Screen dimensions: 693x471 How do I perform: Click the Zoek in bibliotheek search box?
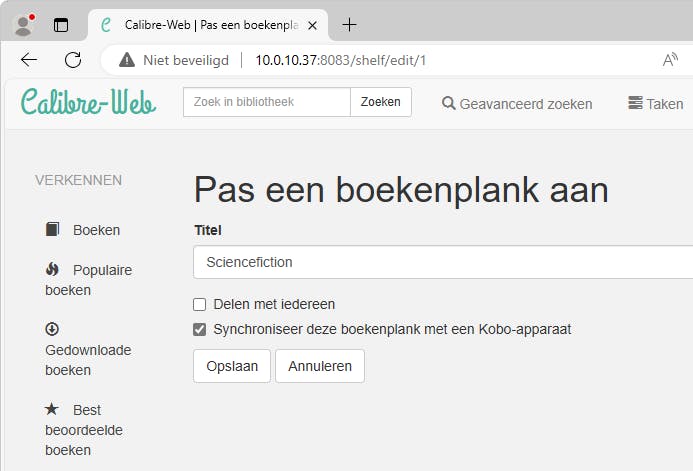click(x=266, y=102)
